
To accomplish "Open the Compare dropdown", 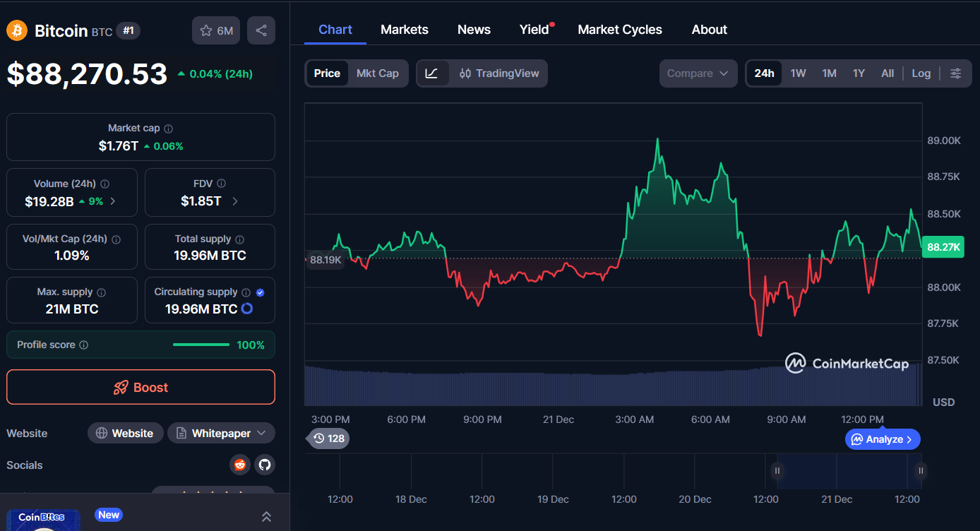I will click(698, 73).
